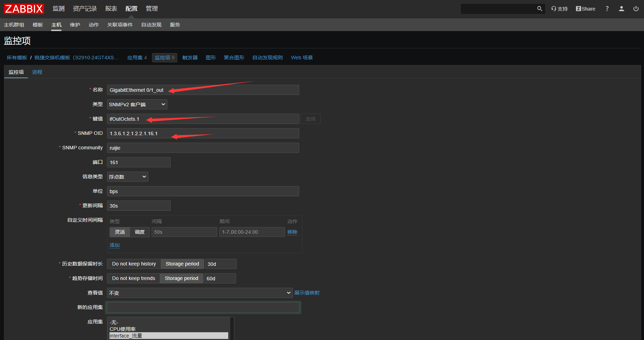Image resolution: width=644 pixels, height=340 pixels.
Task: Select trends Storage period option
Action: click(182, 279)
